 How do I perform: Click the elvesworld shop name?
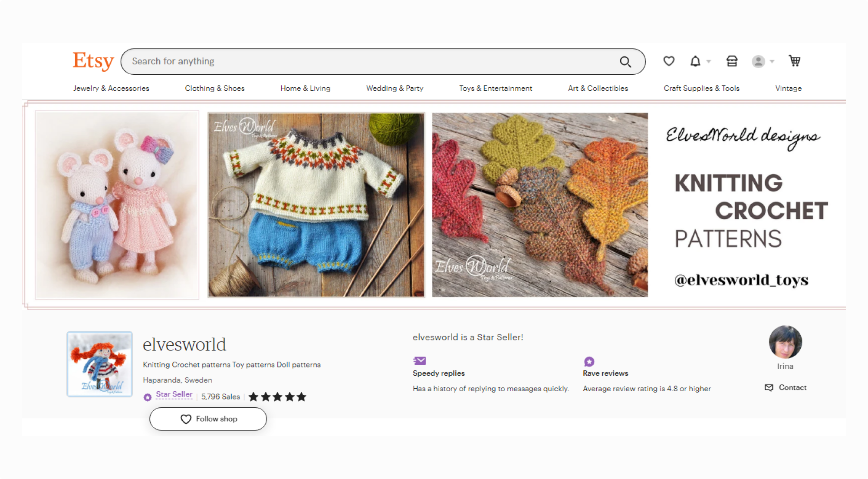click(184, 344)
